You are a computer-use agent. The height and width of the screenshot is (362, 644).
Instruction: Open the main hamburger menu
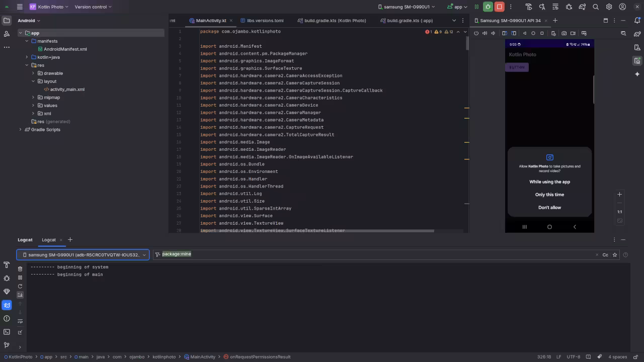(x=19, y=7)
